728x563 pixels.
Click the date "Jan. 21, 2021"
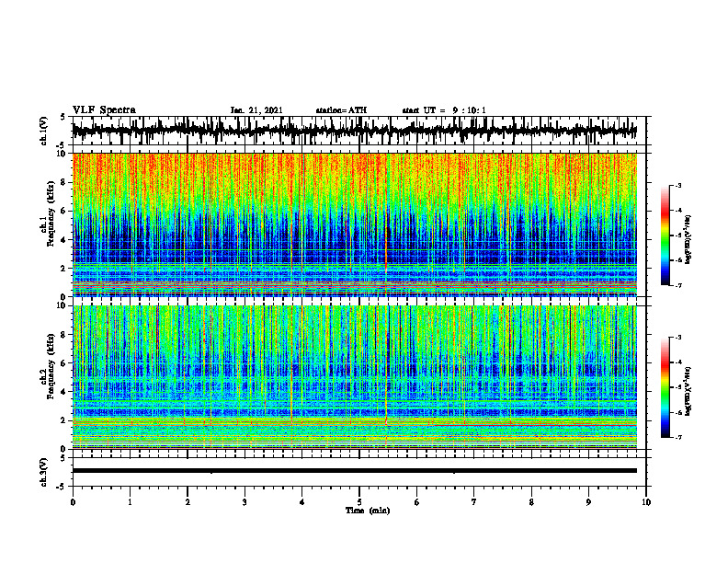pyautogui.click(x=256, y=110)
